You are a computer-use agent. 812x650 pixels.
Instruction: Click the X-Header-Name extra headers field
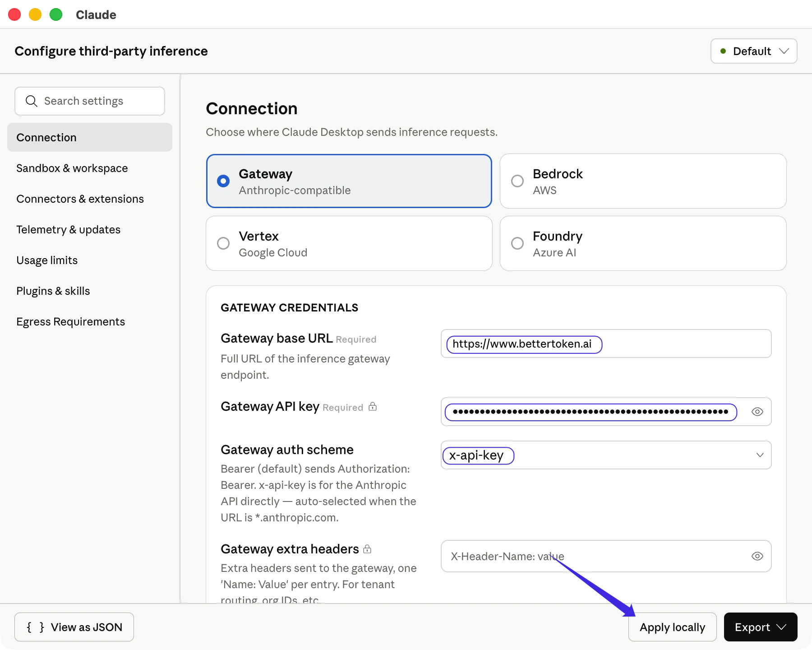(x=606, y=556)
